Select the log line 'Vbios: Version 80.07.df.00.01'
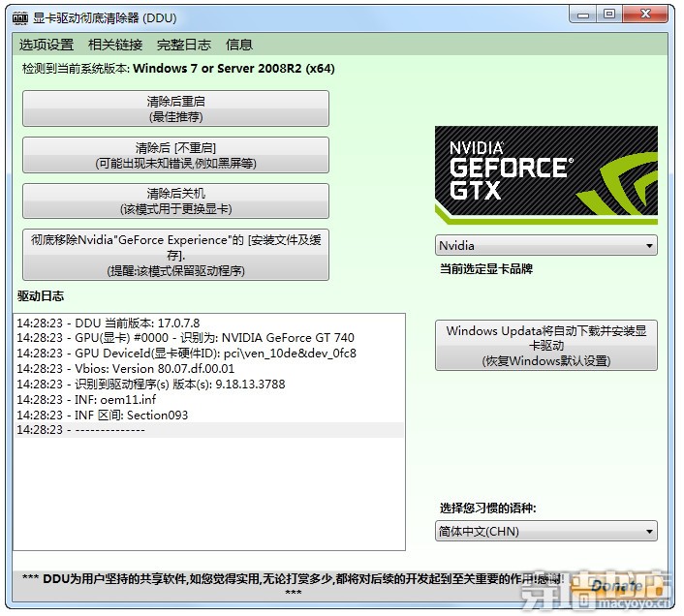 pos(208,369)
